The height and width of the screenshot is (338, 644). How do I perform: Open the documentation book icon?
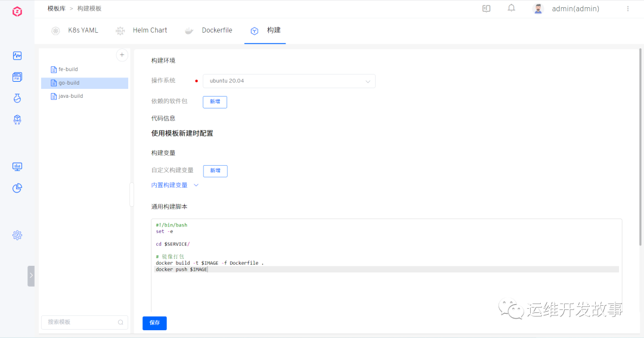pos(487,8)
